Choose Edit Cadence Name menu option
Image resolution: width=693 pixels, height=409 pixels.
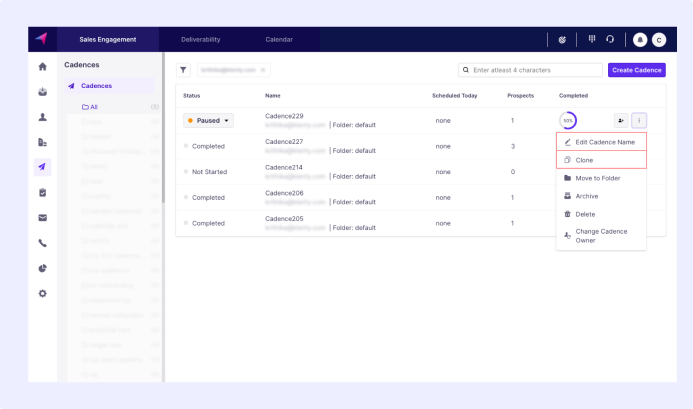[x=604, y=142]
